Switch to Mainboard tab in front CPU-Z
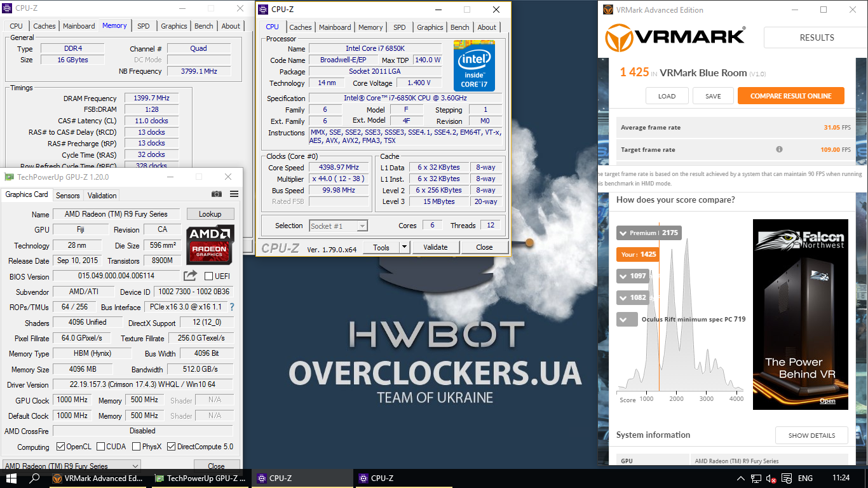The image size is (868, 488). tap(334, 27)
